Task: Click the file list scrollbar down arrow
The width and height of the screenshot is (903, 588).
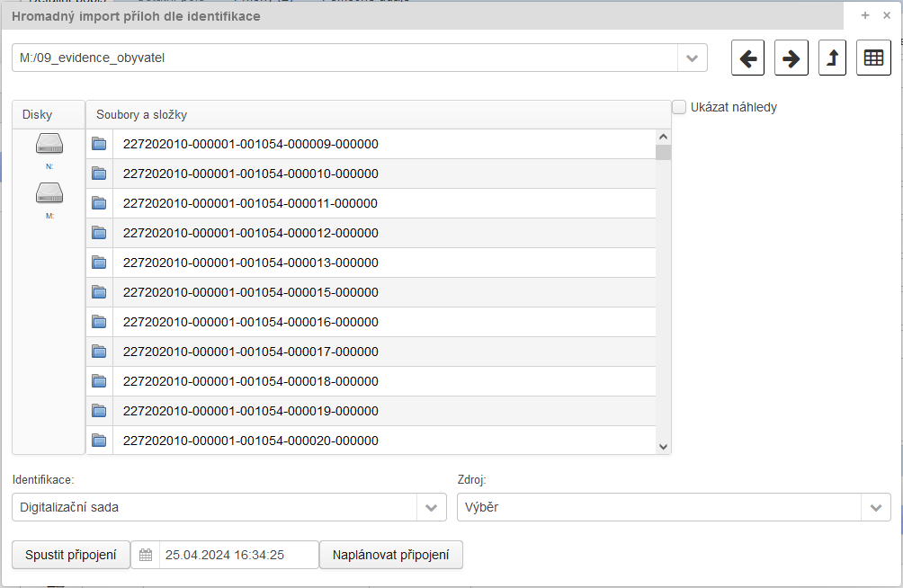Action: point(663,447)
